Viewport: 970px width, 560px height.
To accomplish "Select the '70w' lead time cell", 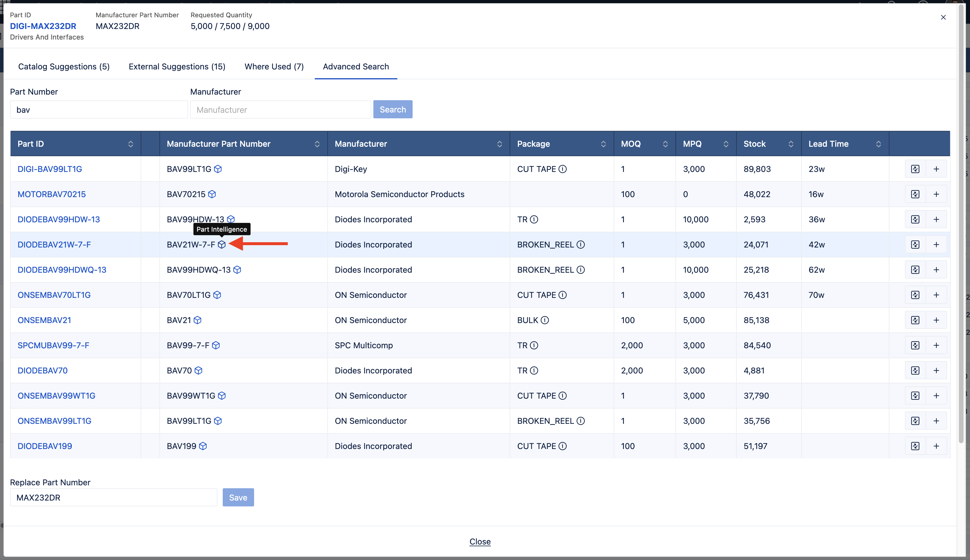I will (845, 295).
